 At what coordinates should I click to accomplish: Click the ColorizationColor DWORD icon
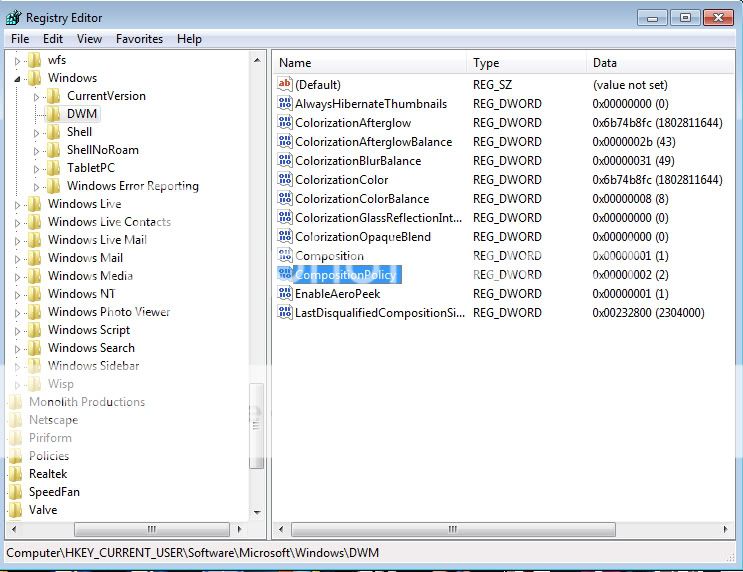(x=284, y=180)
